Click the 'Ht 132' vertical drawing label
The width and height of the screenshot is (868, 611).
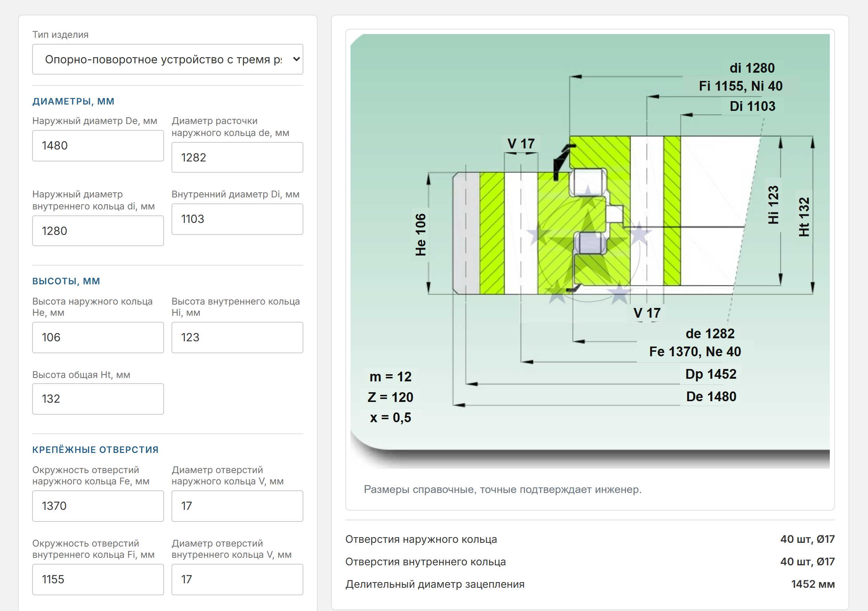pyautogui.click(x=804, y=217)
